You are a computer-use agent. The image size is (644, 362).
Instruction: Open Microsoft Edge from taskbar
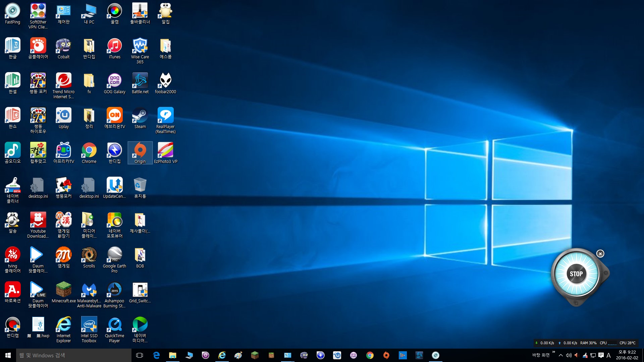click(156, 355)
